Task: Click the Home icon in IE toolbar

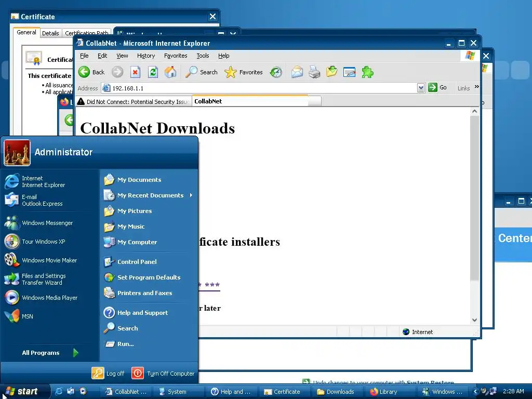Action: pos(170,72)
